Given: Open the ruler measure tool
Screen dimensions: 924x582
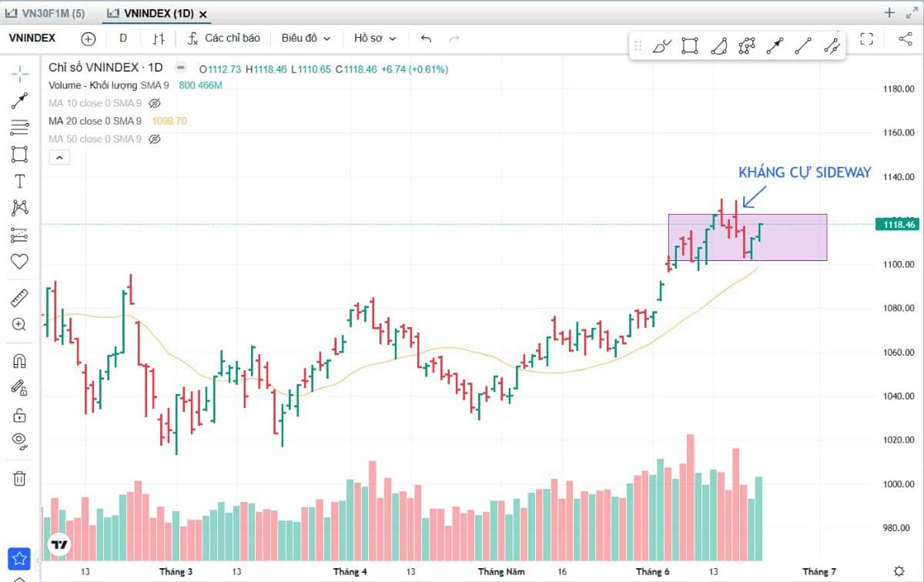Looking at the screenshot, I should pos(19,298).
